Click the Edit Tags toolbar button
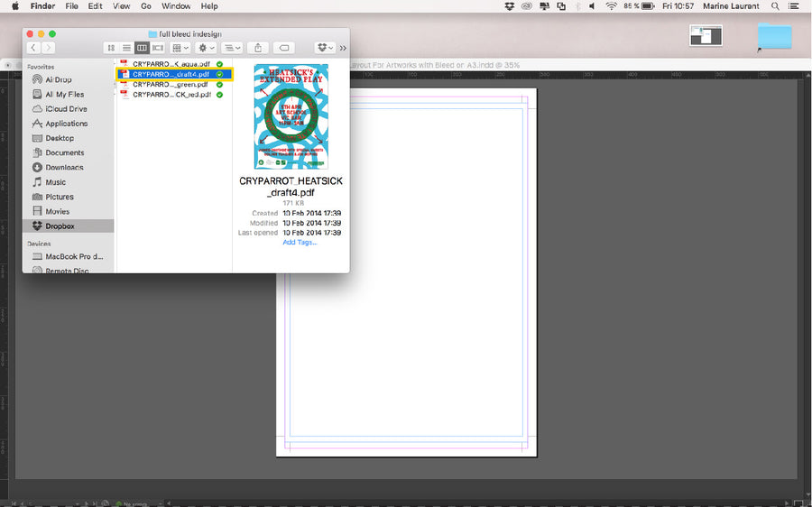 click(284, 48)
